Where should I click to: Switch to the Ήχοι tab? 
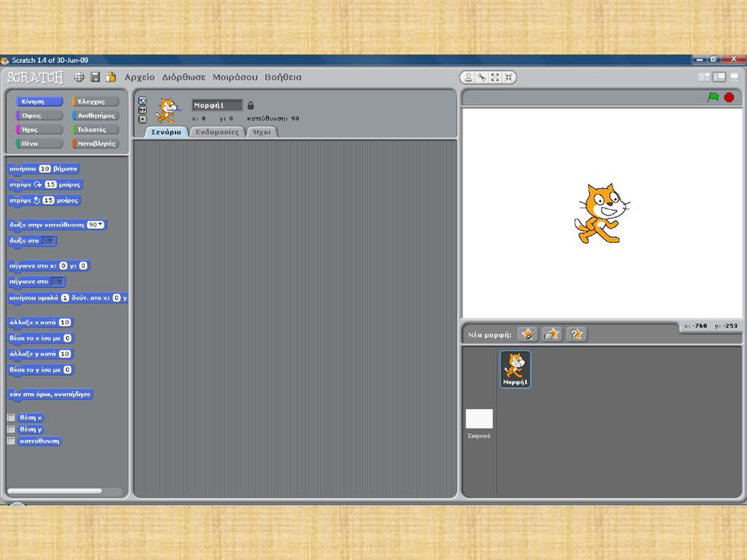[x=261, y=132]
